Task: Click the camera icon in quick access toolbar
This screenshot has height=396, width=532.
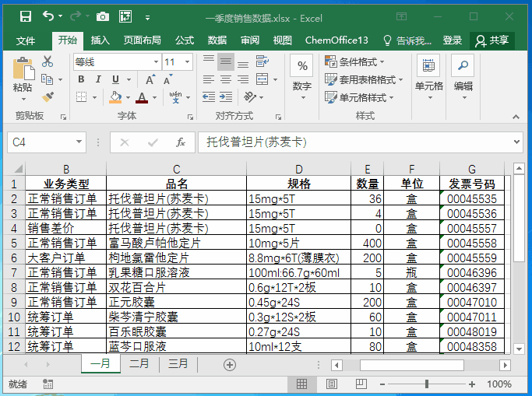Action: pos(103,16)
